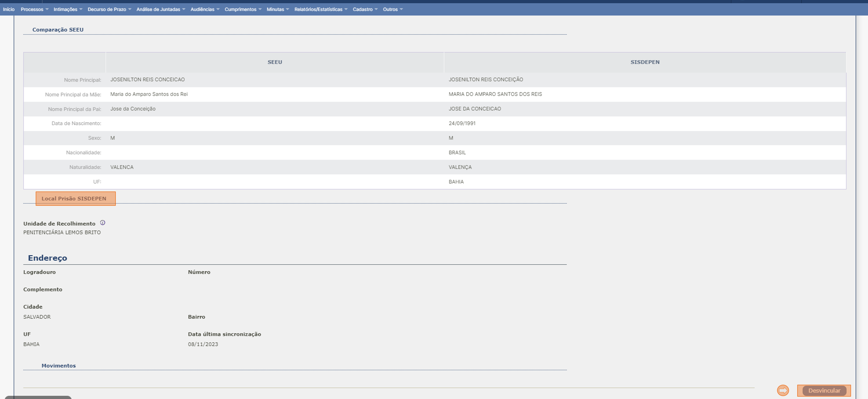This screenshot has width=868, height=399.
Task: Click the Logradouro label
Action: (39, 272)
